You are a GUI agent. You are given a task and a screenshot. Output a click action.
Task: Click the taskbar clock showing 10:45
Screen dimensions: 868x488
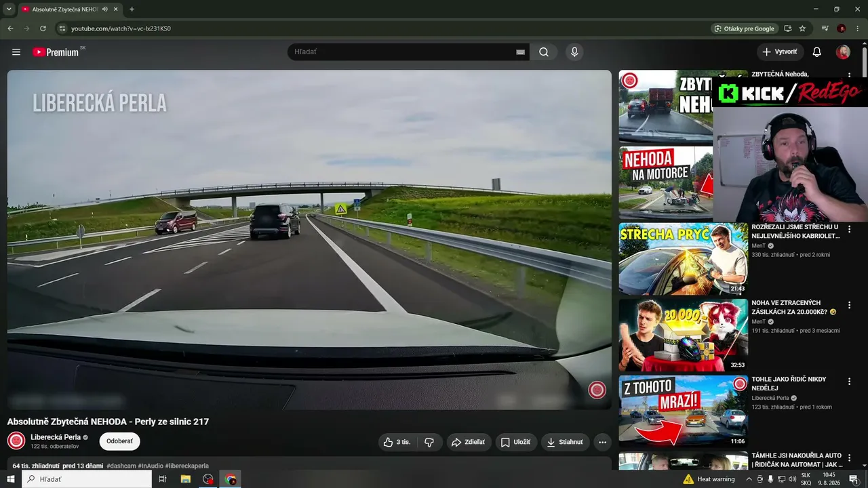[x=829, y=479]
